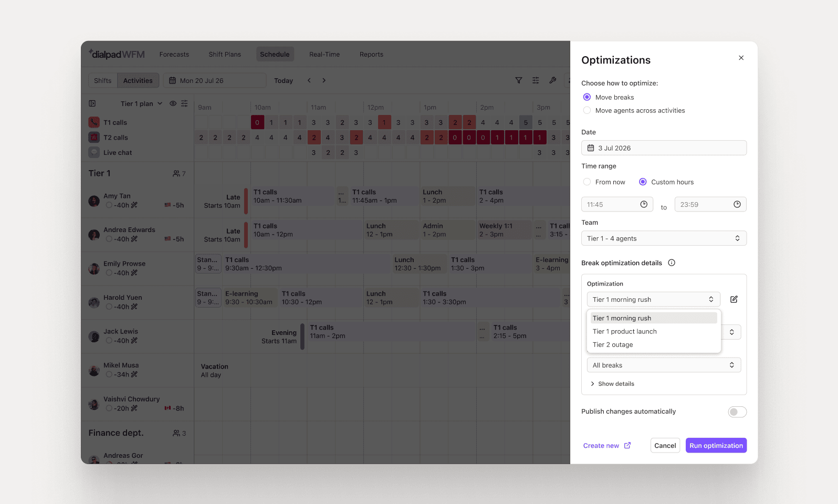838x504 pixels.
Task: Click the clock icon in 11:45 field
Action: 644,204
